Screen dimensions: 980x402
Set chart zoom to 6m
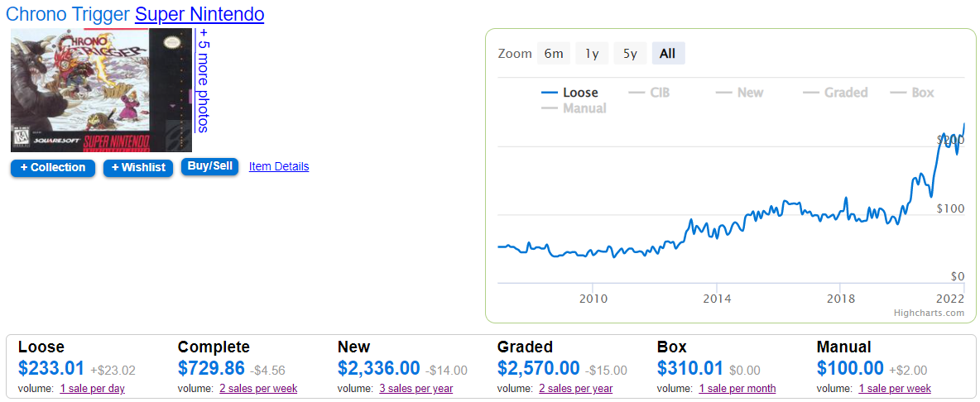554,54
